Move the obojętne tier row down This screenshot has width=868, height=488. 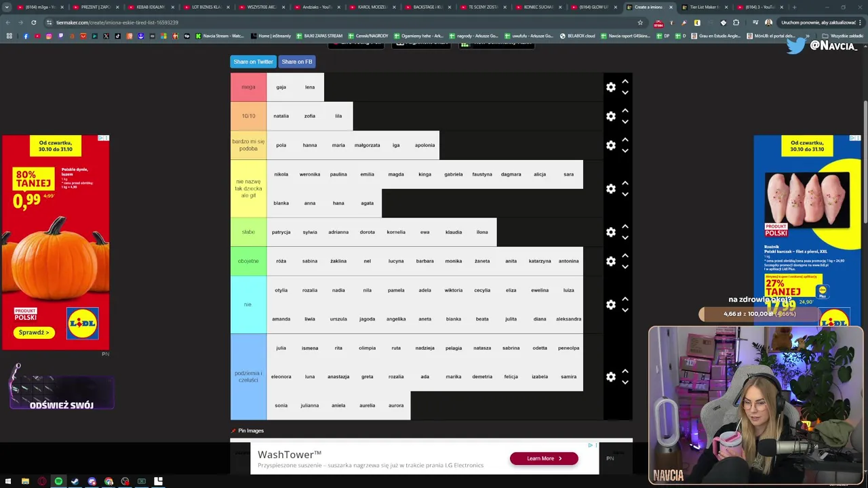pos(625,267)
